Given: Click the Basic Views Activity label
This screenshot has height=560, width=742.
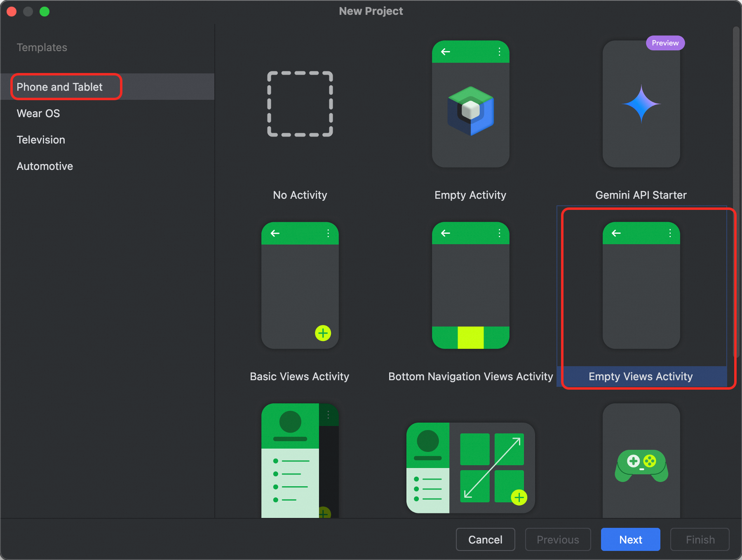Looking at the screenshot, I should [300, 376].
